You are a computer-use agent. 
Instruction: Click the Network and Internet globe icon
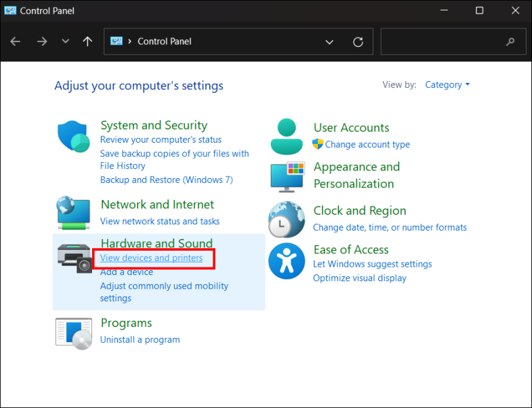click(73, 213)
